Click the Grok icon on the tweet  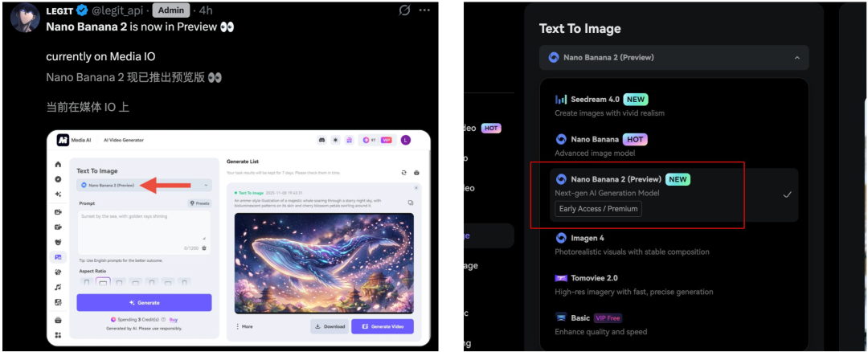pyautogui.click(x=404, y=11)
